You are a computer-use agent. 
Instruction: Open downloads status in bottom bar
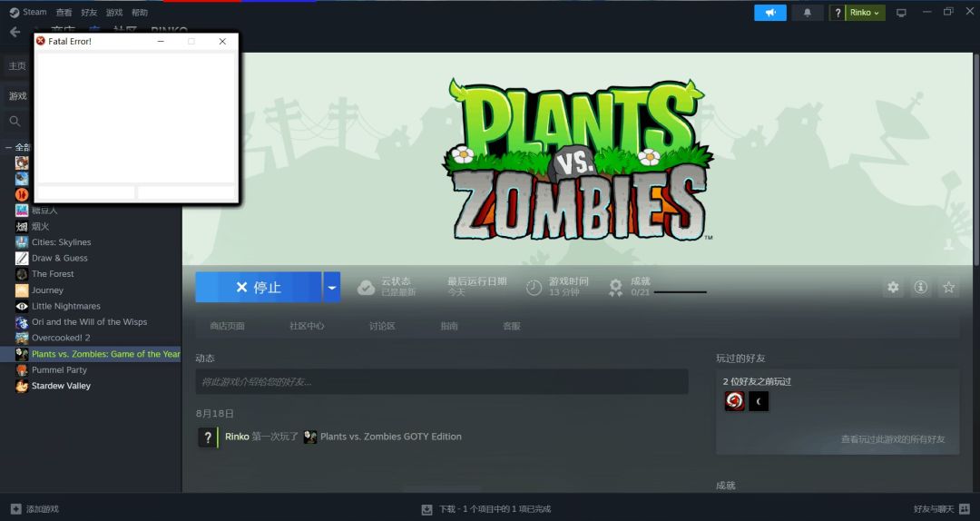486,509
